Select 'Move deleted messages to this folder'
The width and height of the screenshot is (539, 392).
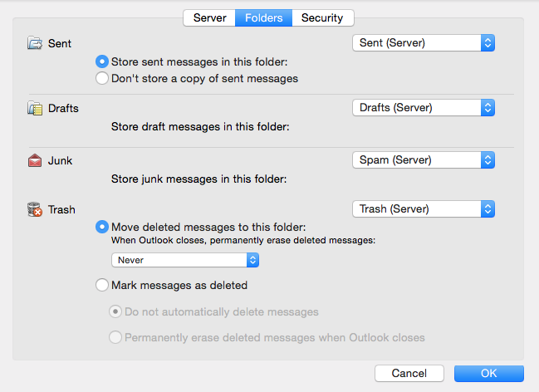pyautogui.click(x=102, y=227)
